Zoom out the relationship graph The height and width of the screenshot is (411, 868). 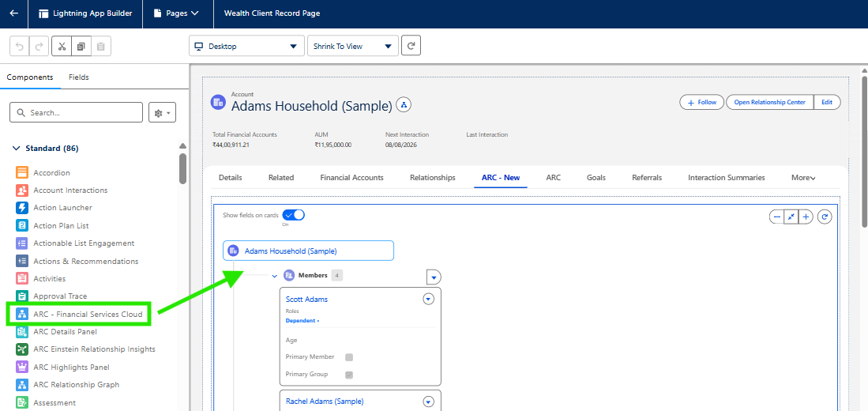[x=776, y=217]
